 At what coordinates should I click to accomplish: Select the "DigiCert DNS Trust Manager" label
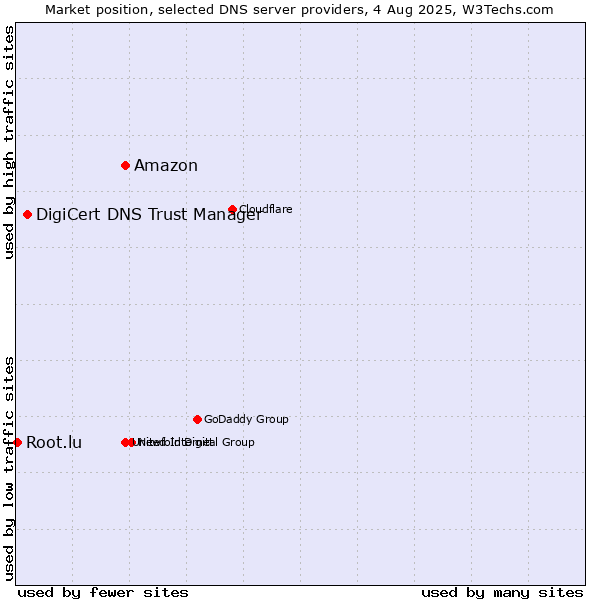[x=149, y=215]
